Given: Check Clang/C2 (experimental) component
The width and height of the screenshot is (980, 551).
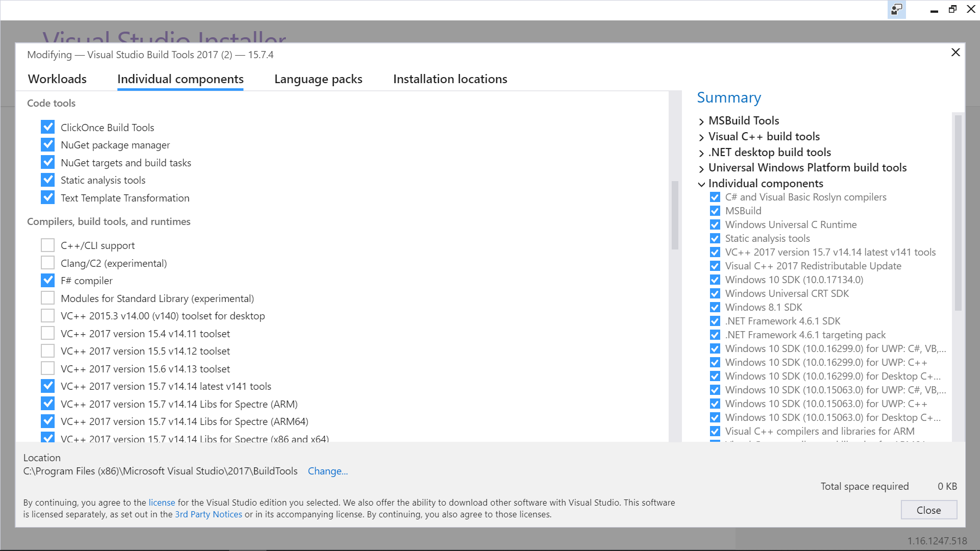Looking at the screenshot, I should 47,262.
